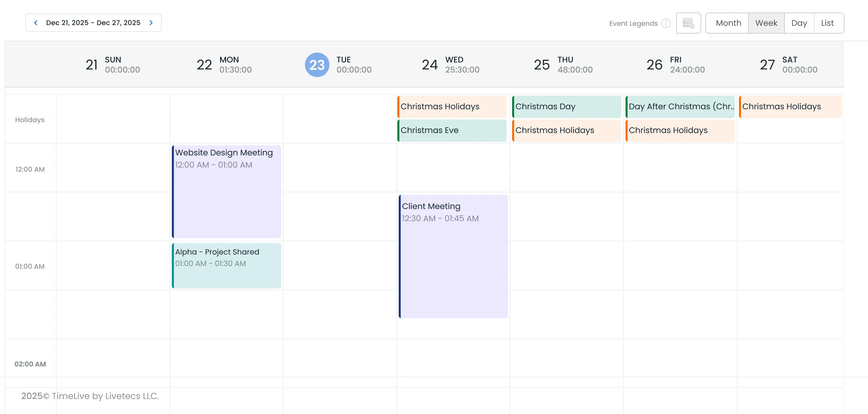The image size is (868, 414).
Task: Click the Holidays row label
Action: [30, 120]
